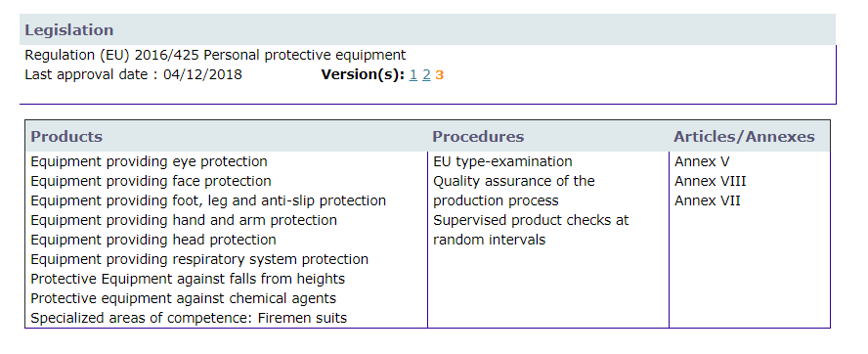Select 'Protective equipment against chemical agents'
This screenshot has height=354, width=868.
(x=183, y=298)
